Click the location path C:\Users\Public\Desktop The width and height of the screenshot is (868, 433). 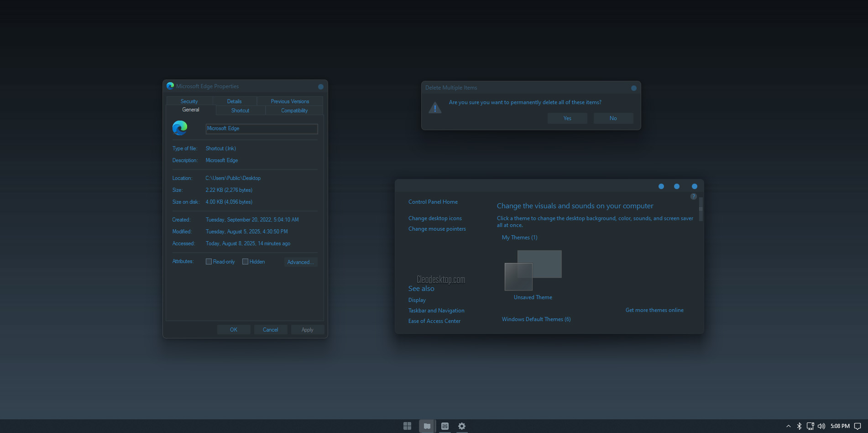coord(233,178)
